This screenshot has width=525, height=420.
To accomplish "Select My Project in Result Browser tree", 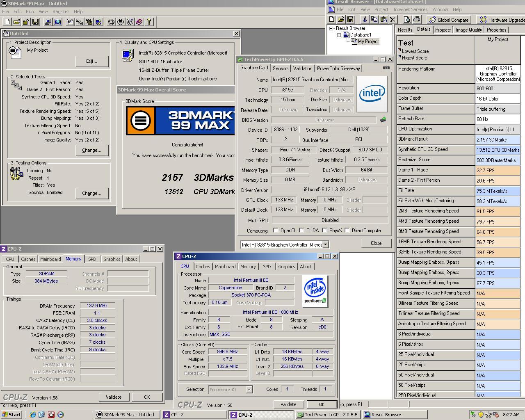I will [368, 41].
